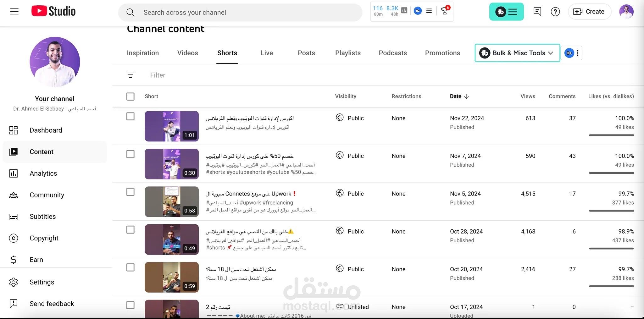Check the box for the Oct 20, 2024 short
644x319 pixels.
click(130, 267)
